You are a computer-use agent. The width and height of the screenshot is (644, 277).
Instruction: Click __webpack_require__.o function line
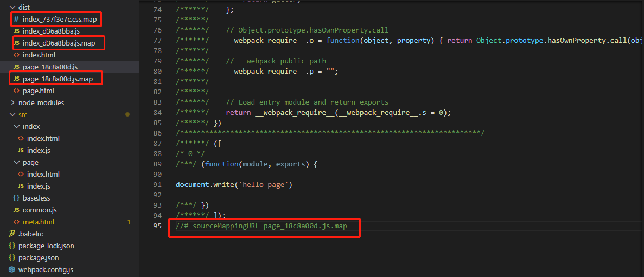coord(435,41)
